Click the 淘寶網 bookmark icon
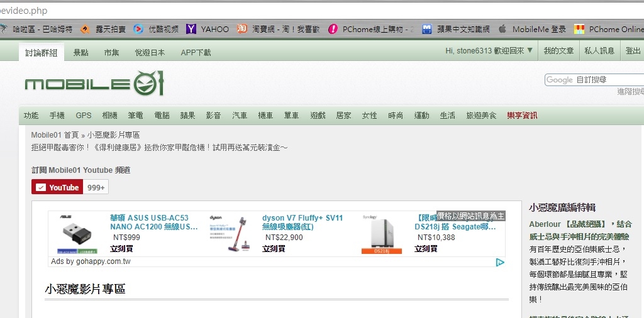 (x=242, y=29)
